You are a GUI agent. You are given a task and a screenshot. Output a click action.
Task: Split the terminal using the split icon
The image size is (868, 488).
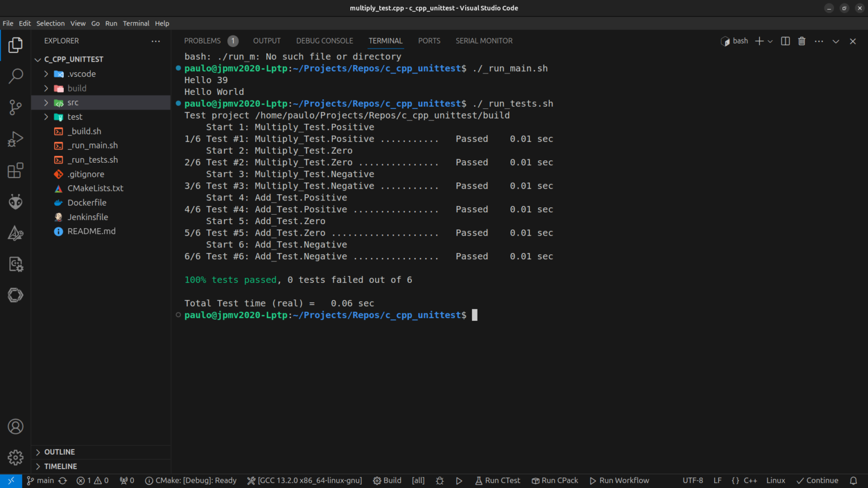point(785,41)
